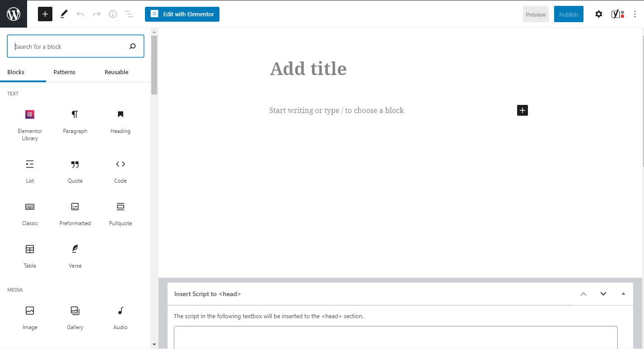The width and height of the screenshot is (644, 349).
Task: Insert the Code block
Action: click(x=120, y=171)
